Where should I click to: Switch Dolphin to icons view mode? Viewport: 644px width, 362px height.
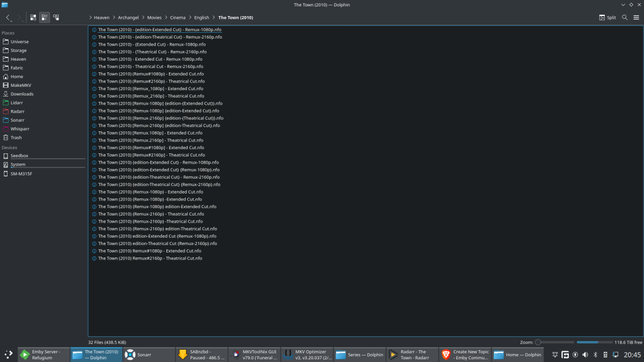pos(33,17)
